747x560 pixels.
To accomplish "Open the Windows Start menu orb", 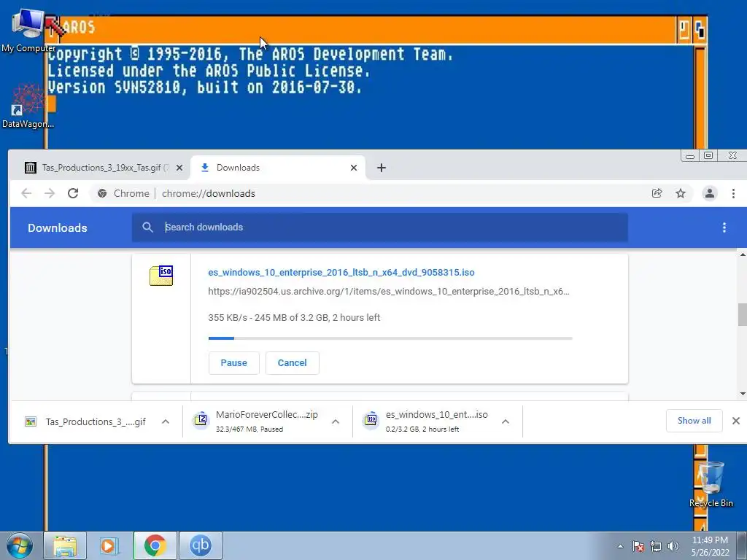I will point(20,545).
